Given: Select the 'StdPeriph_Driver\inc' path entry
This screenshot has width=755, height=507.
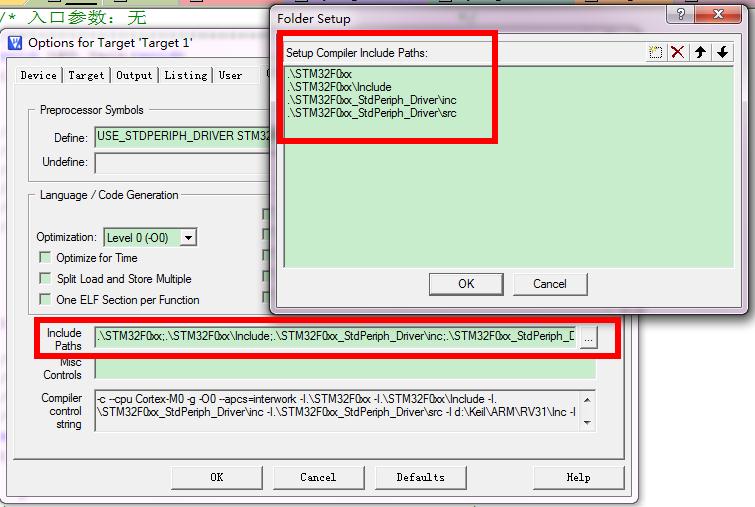Looking at the screenshot, I should [x=372, y=100].
